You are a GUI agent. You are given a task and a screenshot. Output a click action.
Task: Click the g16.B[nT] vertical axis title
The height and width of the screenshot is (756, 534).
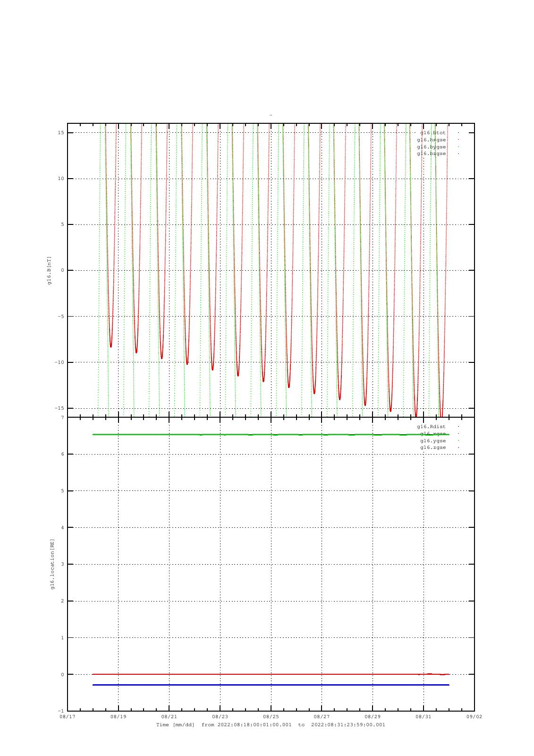tap(49, 270)
